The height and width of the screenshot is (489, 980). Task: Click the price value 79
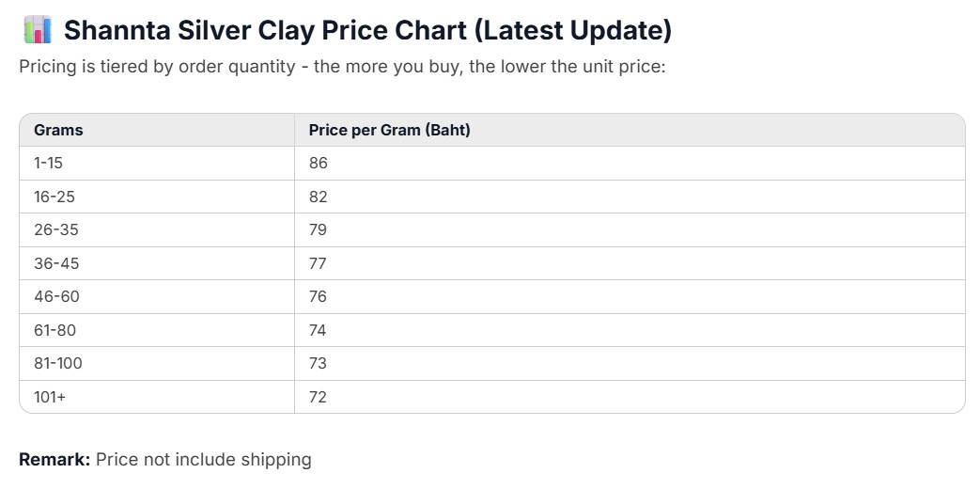coord(318,229)
